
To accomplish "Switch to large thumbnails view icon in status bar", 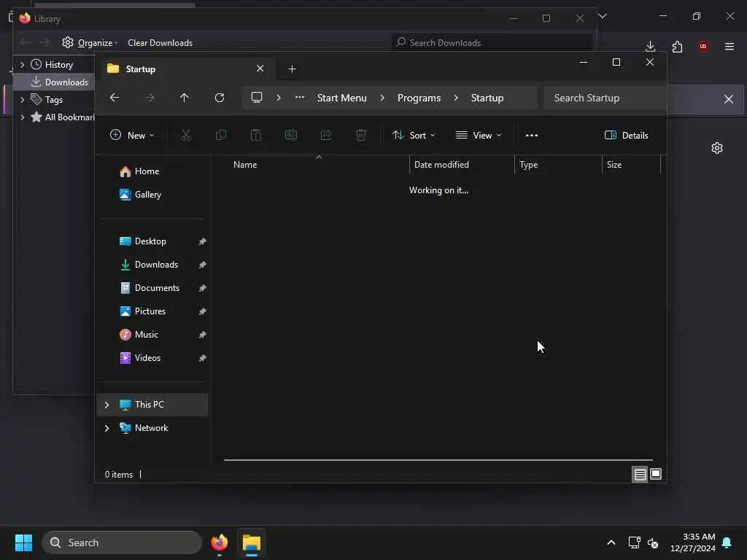I will [656, 474].
